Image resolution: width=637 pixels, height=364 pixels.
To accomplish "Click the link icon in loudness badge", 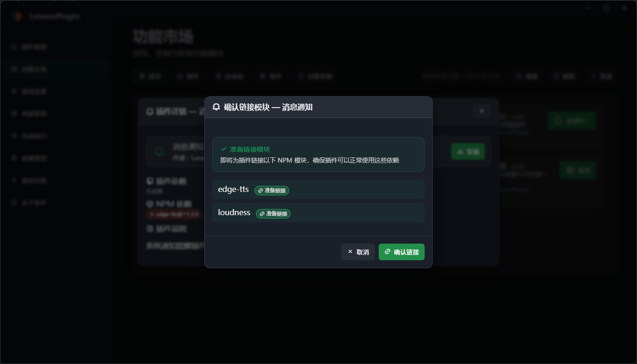I will tap(262, 214).
